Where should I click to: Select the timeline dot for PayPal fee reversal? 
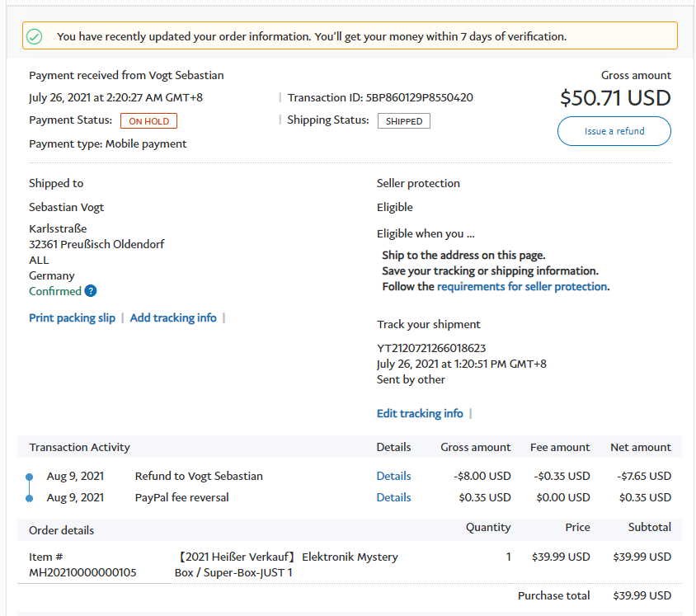point(30,498)
